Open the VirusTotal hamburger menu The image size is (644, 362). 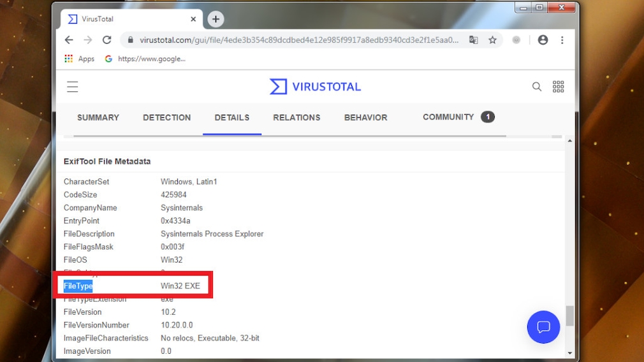(73, 87)
